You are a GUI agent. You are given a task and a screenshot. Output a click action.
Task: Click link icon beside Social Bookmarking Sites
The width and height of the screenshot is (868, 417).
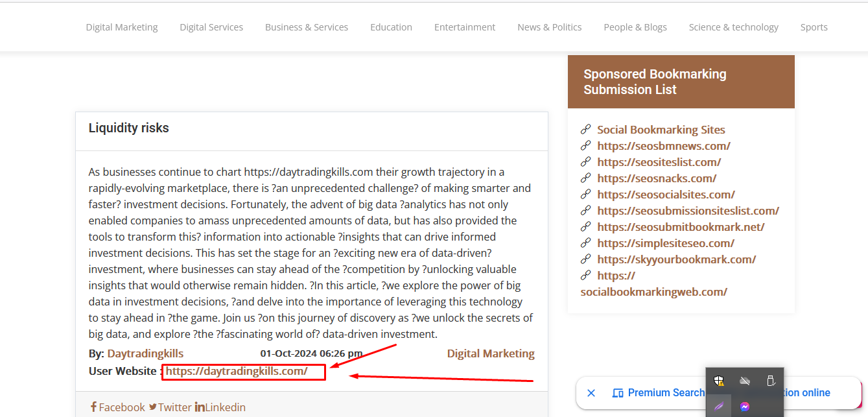pos(586,129)
